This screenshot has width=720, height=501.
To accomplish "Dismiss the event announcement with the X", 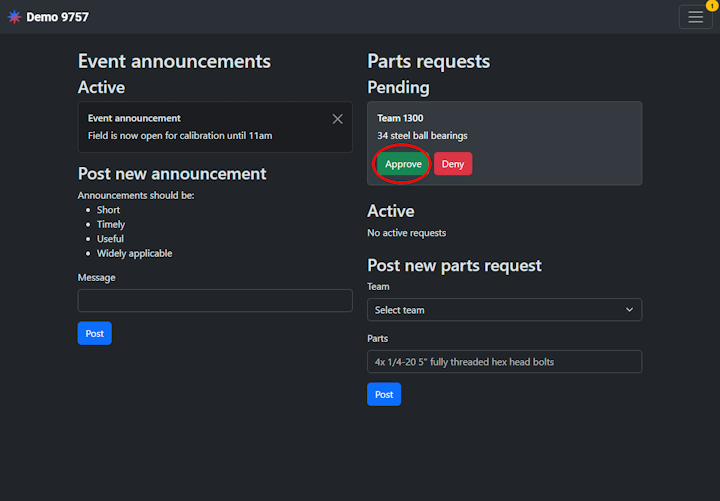I will pyautogui.click(x=337, y=119).
